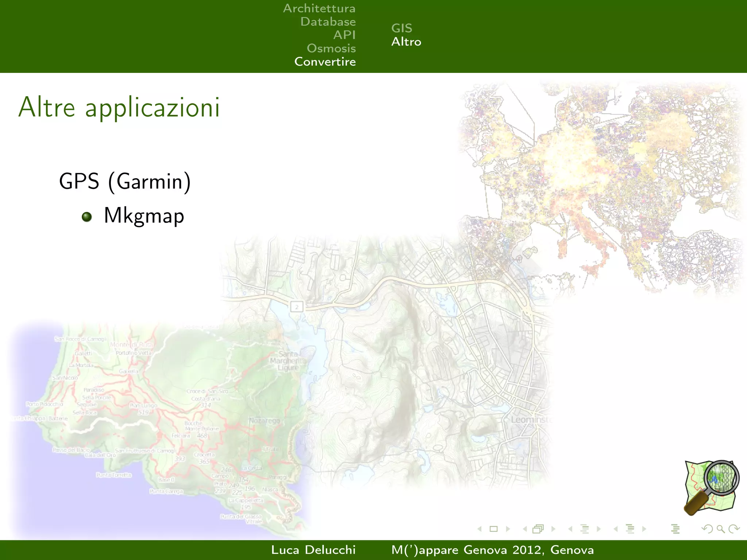Viewport: 747px width, 560px height.
Task: Click the presentation outline icon
Action: (675, 529)
